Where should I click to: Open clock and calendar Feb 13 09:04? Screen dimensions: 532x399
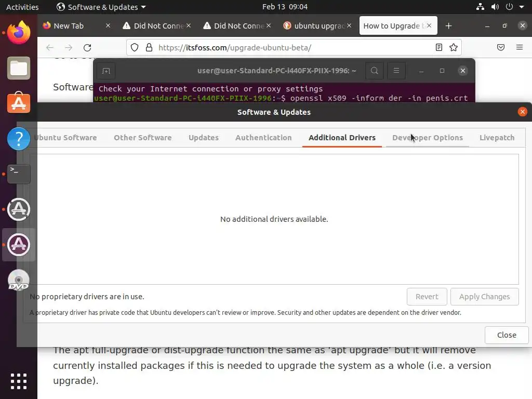pyautogui.click(x=285, y=7)
